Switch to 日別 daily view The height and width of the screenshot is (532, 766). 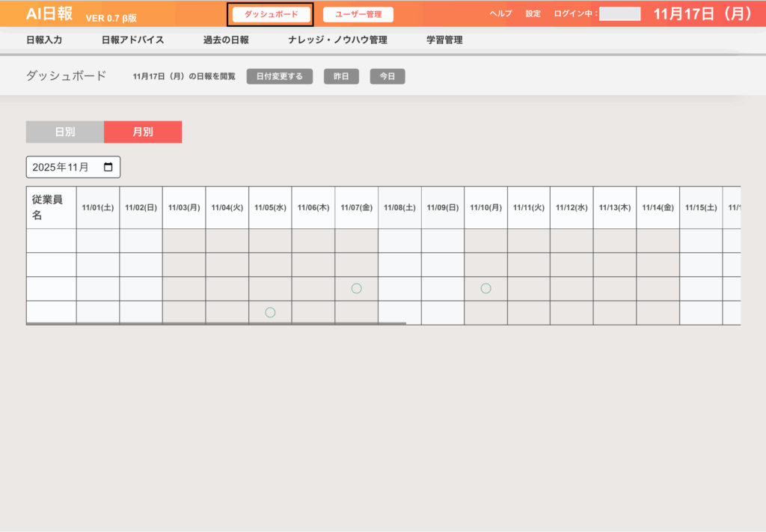pos(65,132)
